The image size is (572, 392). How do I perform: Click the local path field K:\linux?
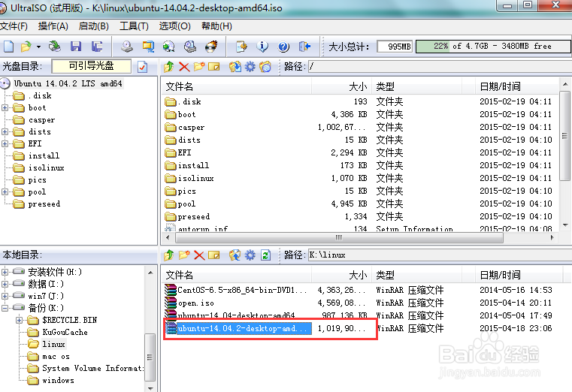pos(440,255)
